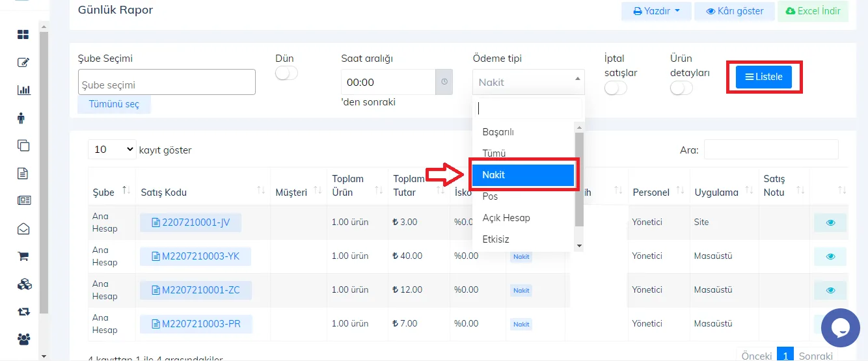Viewport: 868px width, 361px height.
Task: Click the clock icon beside time field
Action: [444, 82]
